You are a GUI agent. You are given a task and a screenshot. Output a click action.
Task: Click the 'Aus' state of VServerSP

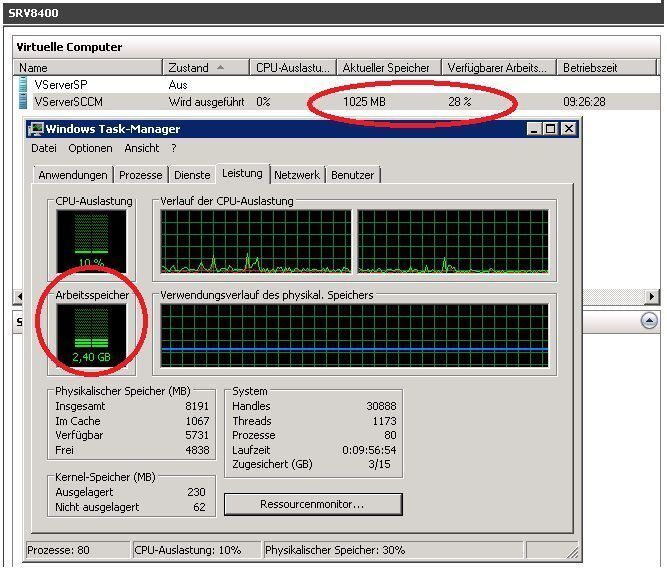[x=178, y=85]
